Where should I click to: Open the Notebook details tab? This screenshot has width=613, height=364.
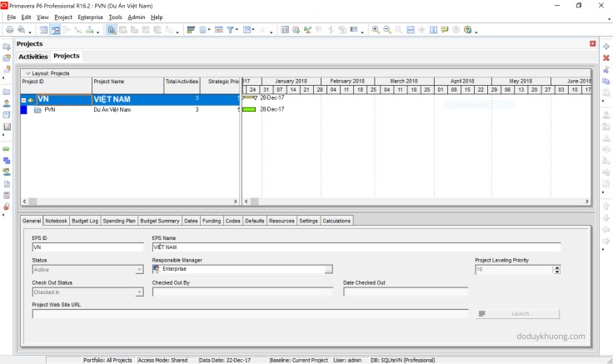click(57, 221)
